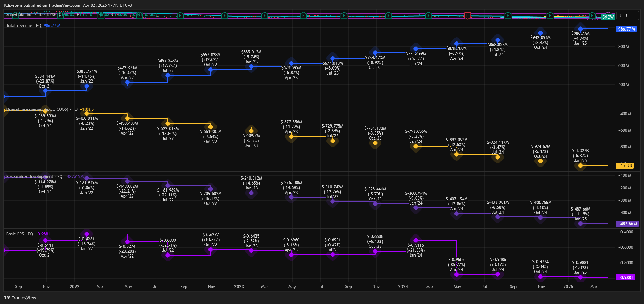Click the earnings E marker for November 2024
This screenshot has height=304, width=644.
point(550,15)
